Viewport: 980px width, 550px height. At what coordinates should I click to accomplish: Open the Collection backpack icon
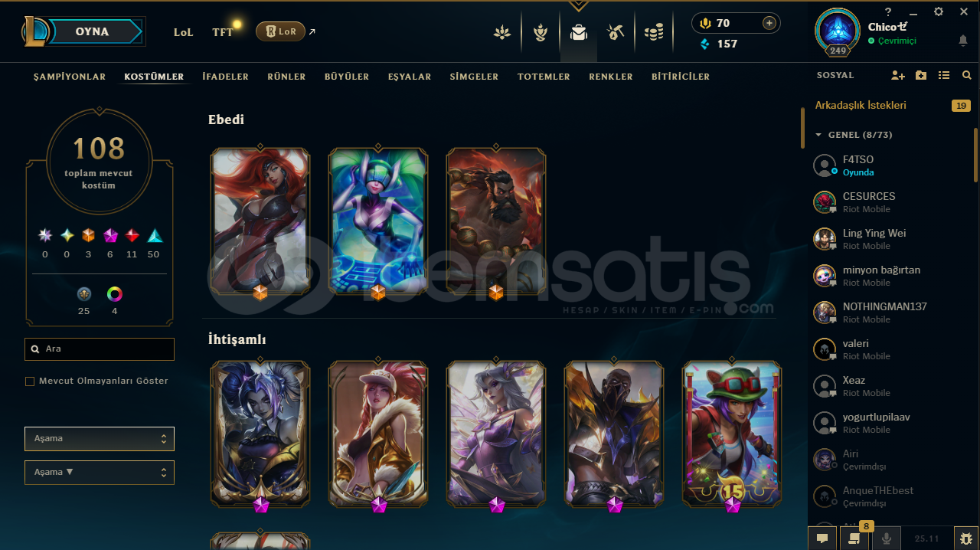click(579, 32)
